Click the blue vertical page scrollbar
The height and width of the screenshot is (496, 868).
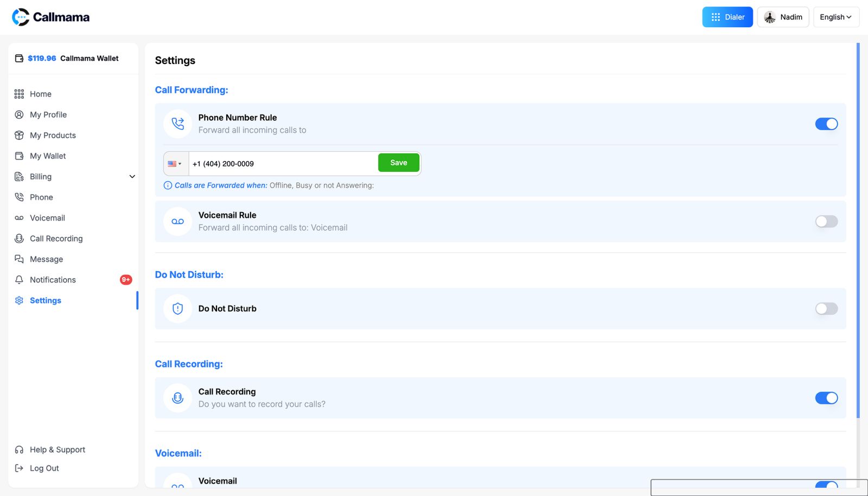click(858, 230)
